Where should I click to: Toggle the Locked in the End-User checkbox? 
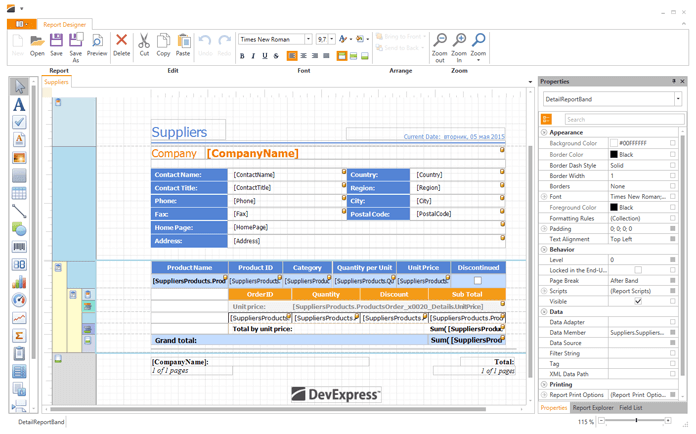coord(638,270)
